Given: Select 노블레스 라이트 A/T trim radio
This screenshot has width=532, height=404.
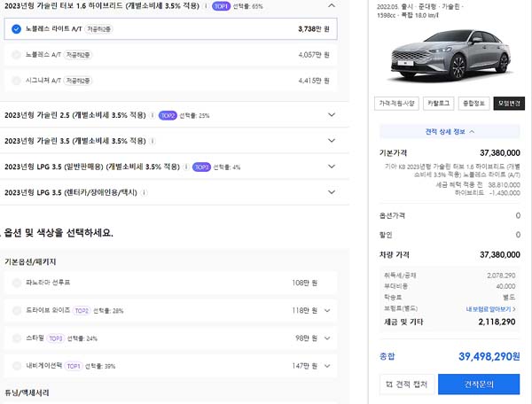Looking at the screenshot, I should 16,29.
